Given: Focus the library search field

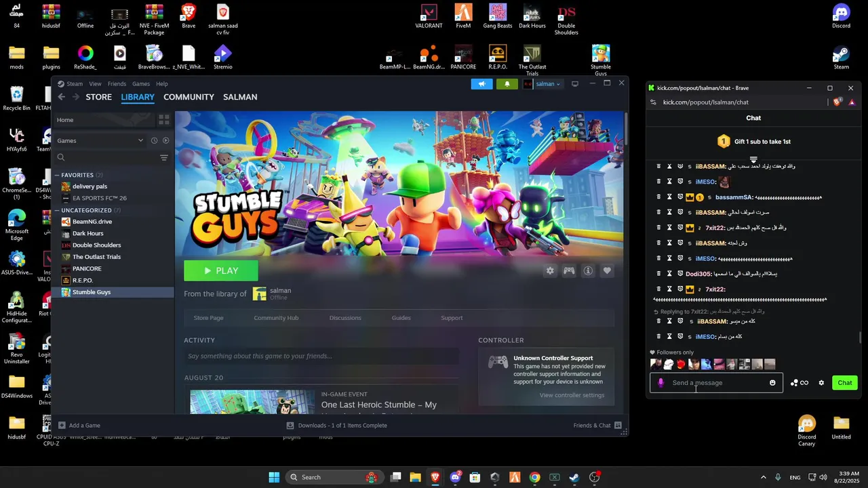Looking at the screenshot, I should click(106, 157).
